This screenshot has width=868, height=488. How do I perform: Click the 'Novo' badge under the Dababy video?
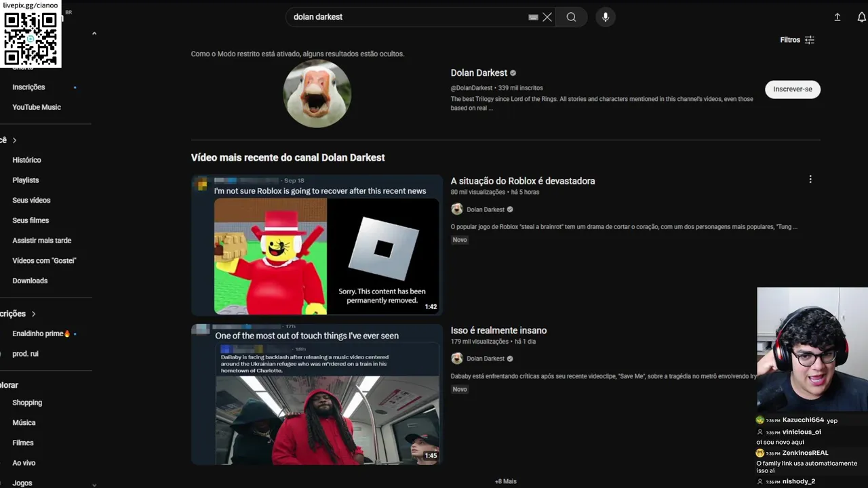[460, 389]
